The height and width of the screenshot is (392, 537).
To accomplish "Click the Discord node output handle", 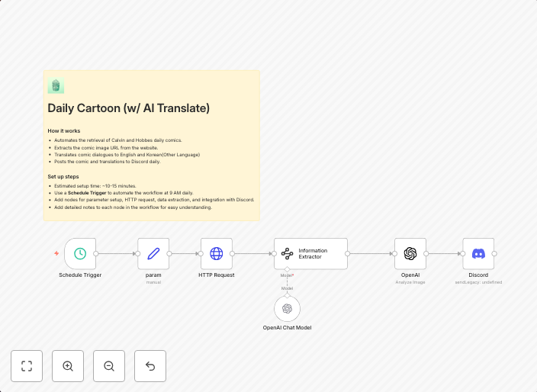I will (495, 253).
